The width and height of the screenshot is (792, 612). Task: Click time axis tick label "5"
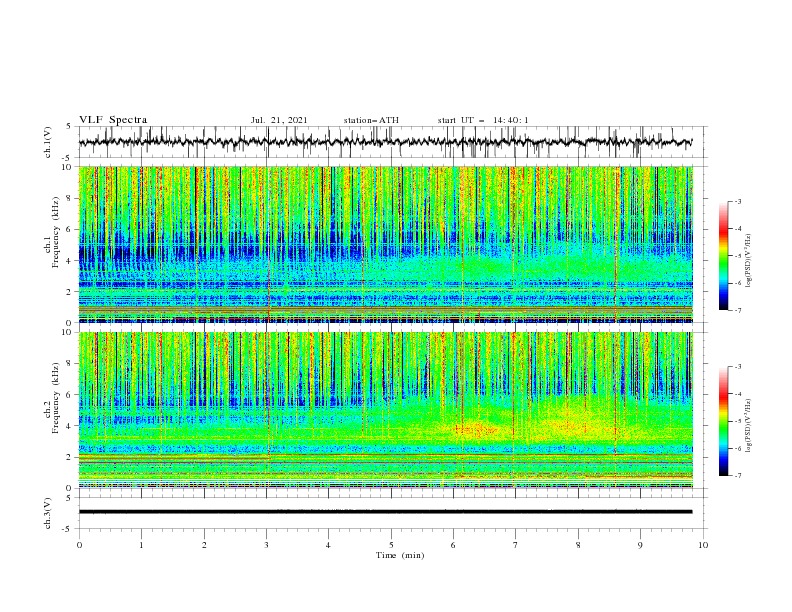(391, 545)
